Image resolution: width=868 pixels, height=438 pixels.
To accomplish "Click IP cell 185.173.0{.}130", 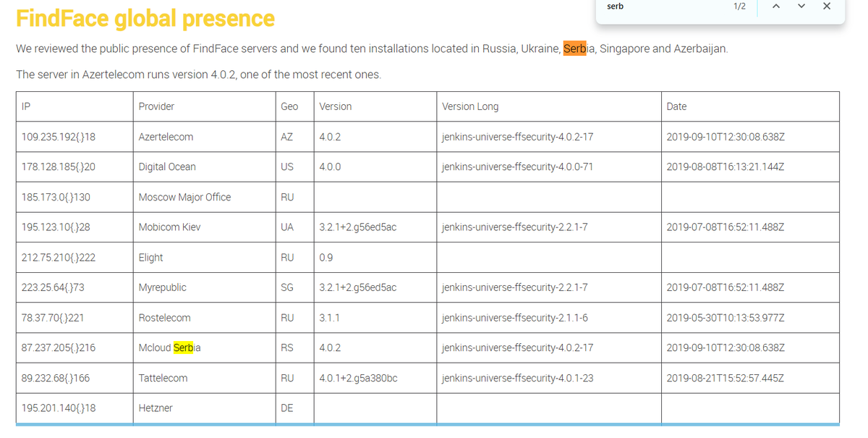I will point(74,197).
